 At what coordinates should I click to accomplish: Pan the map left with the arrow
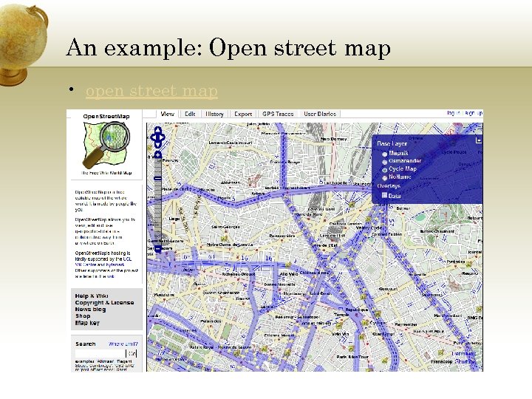(x=154, y=137)
